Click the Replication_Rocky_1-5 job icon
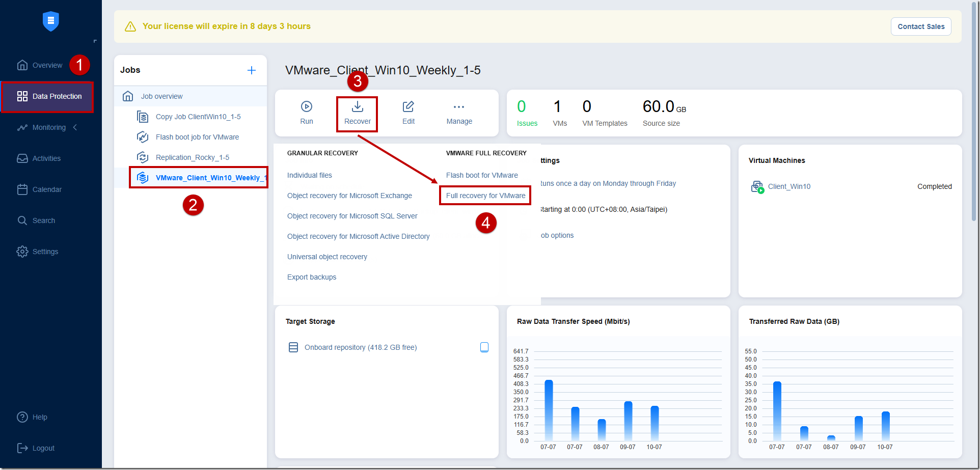Image resolution: width=980 pixels, height=470 pixels. click(x=143, y=157)
